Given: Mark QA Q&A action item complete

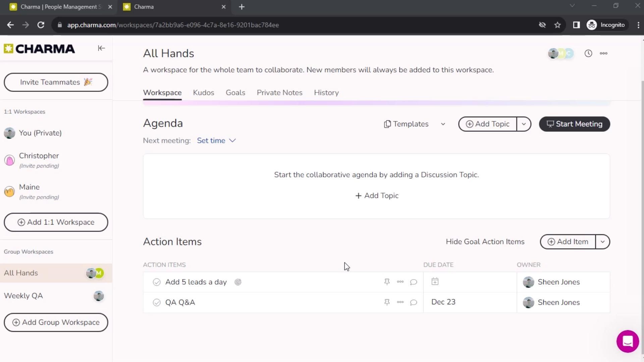Looking at the screenshot, I should click(157, 302).
